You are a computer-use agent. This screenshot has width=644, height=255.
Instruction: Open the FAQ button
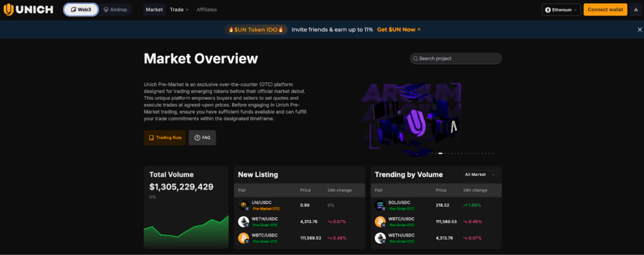pos(202,138)
